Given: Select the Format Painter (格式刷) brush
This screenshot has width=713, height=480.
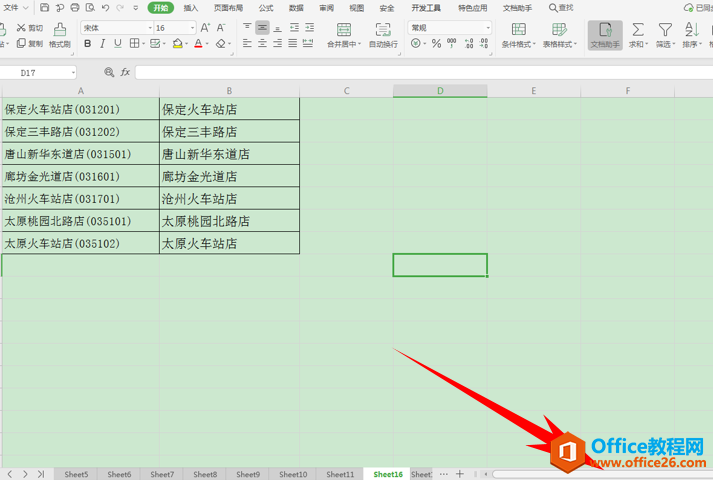Looking at the screenshot, I should (x=60, y=35).
